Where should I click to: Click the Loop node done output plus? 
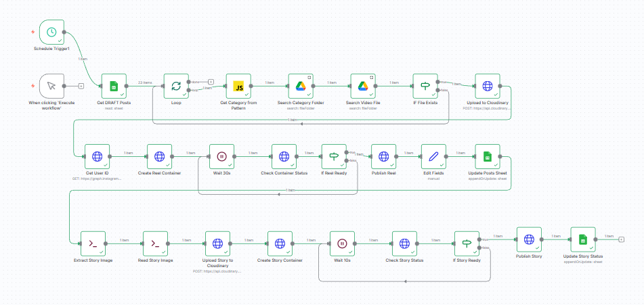211,81
